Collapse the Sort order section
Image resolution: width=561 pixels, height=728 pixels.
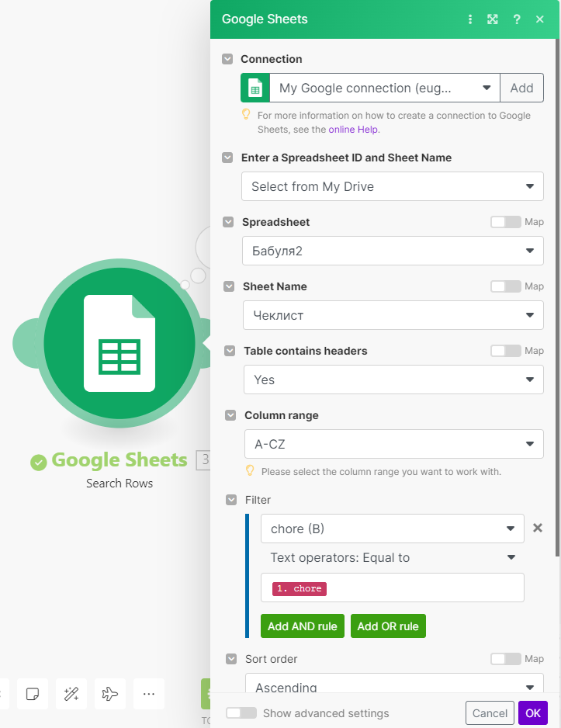click(231, 659)
